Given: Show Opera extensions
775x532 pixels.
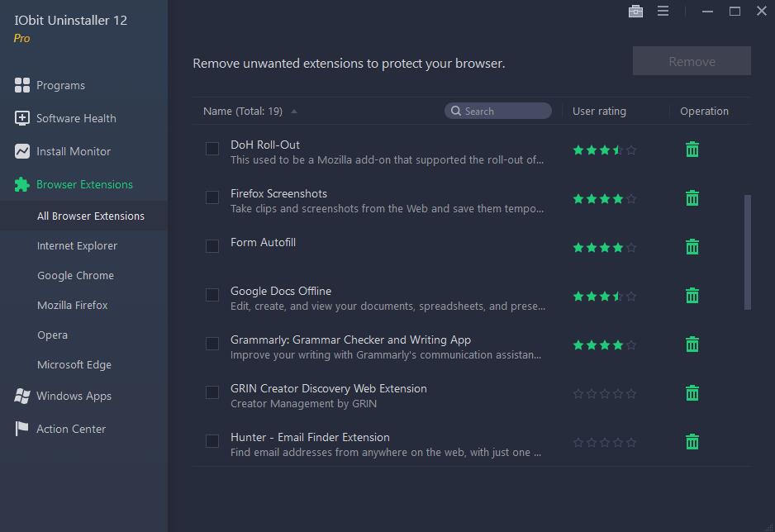Looking at the screenshot, I should click(52, 335).
